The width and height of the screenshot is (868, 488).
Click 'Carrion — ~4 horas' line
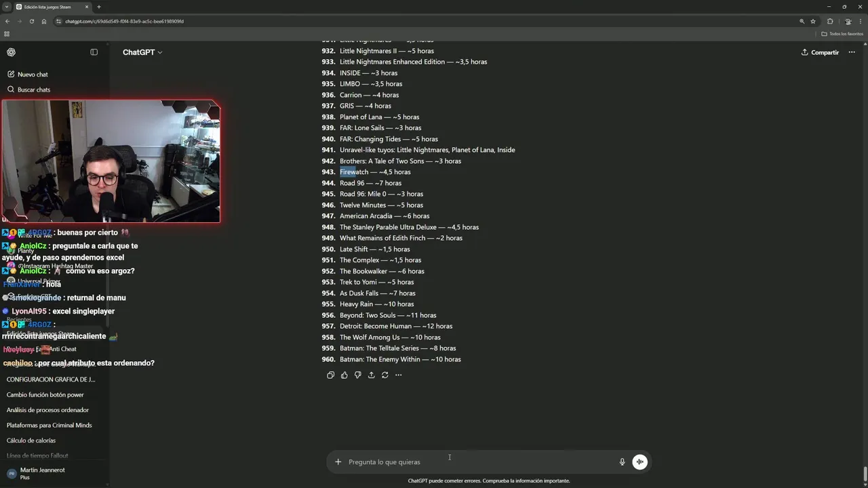coord(369,95)
